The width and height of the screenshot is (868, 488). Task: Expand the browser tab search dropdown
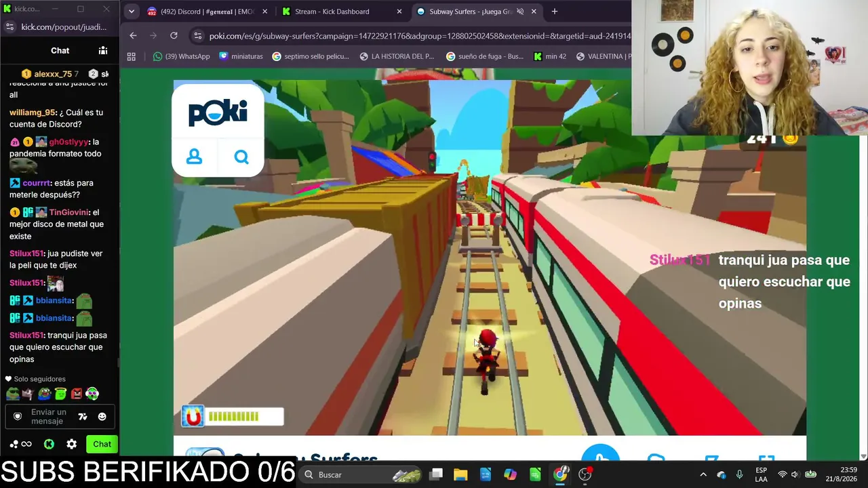click(x=132, y=12)
